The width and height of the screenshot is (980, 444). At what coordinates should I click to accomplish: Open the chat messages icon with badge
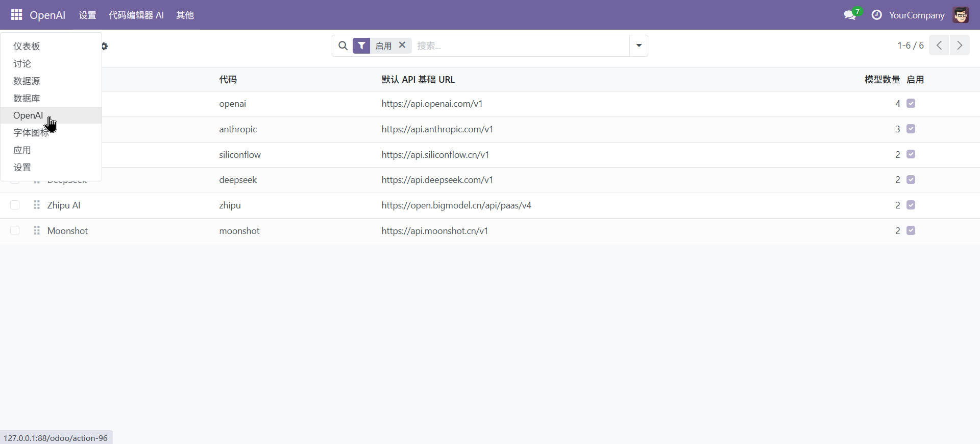pyautogui.click(x=850, y=15)
